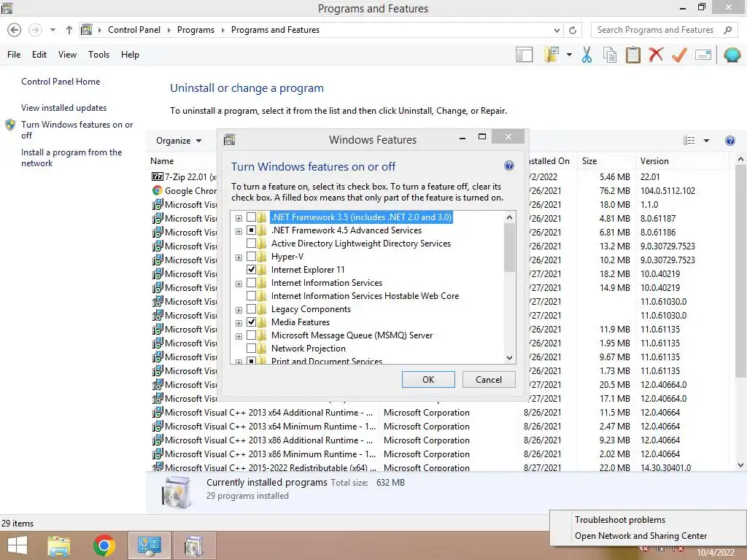Open the Organize dropdown

point(179,141)
